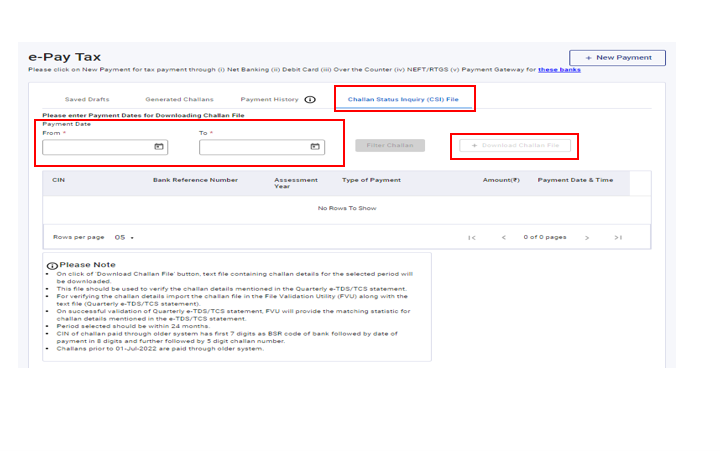The image size is (720, 451).
Task: Open the To date calendar picker
Action: (x=315, y=147)
